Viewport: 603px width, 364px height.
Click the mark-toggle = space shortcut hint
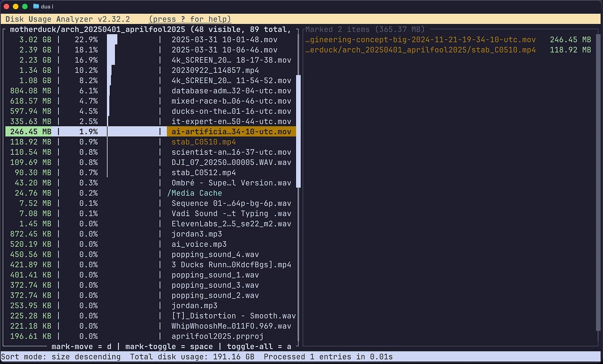coord(169,347)
